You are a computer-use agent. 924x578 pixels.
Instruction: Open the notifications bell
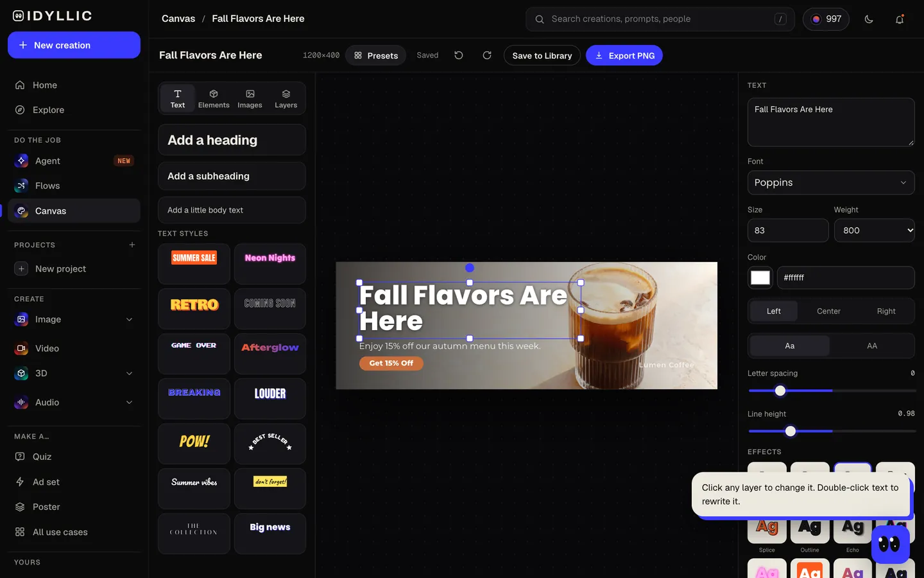900,19
